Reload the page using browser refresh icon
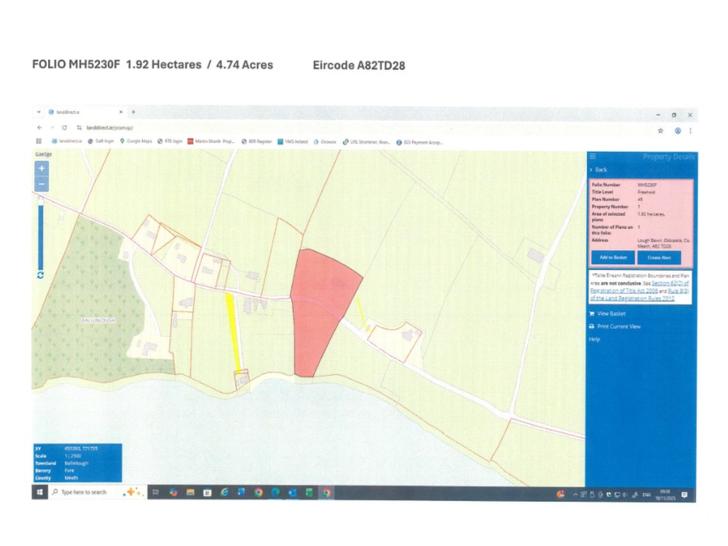This screenshot has height=546, width=728. click(65, 129)
